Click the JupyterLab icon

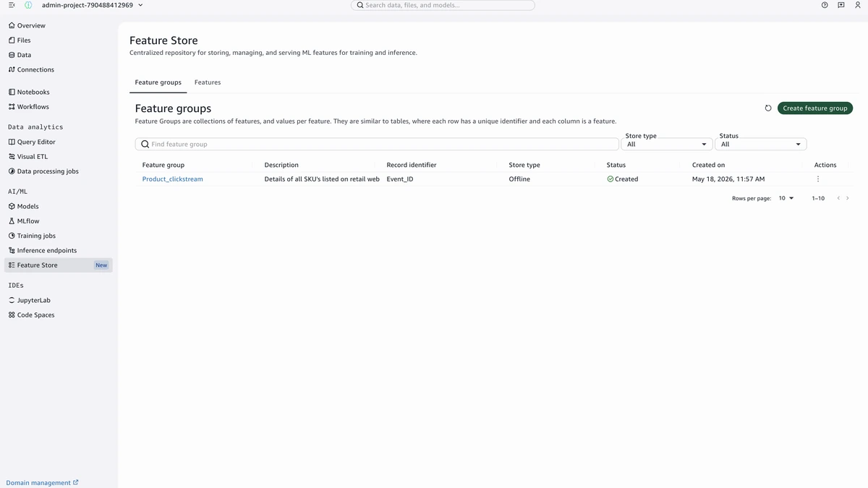tap(12, 300)
